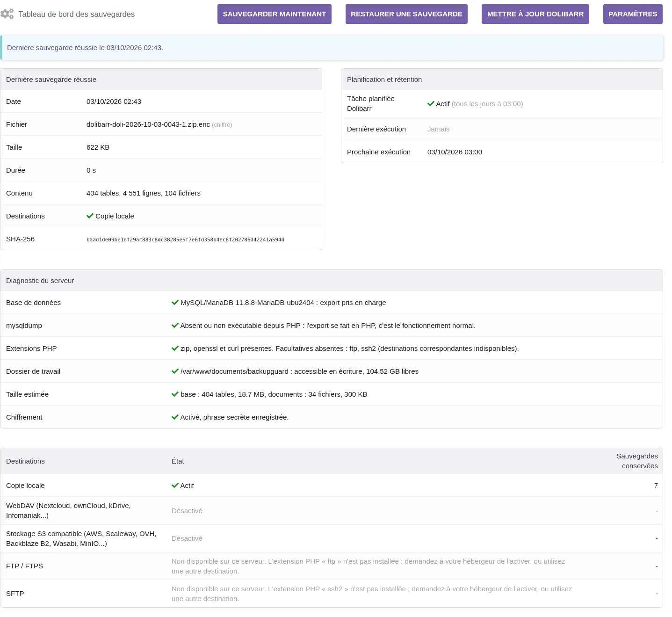Click the FTP / FTPS destination label
The height and width of the screenshot is (617, 672).
coord(24,566)
